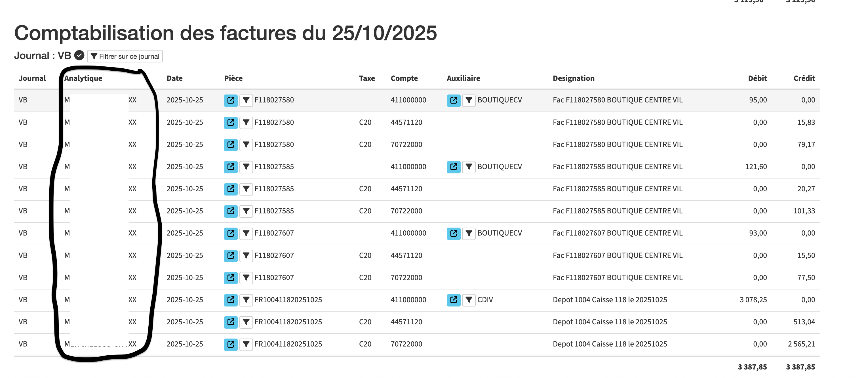Click the "Pièce" column header

233,78
